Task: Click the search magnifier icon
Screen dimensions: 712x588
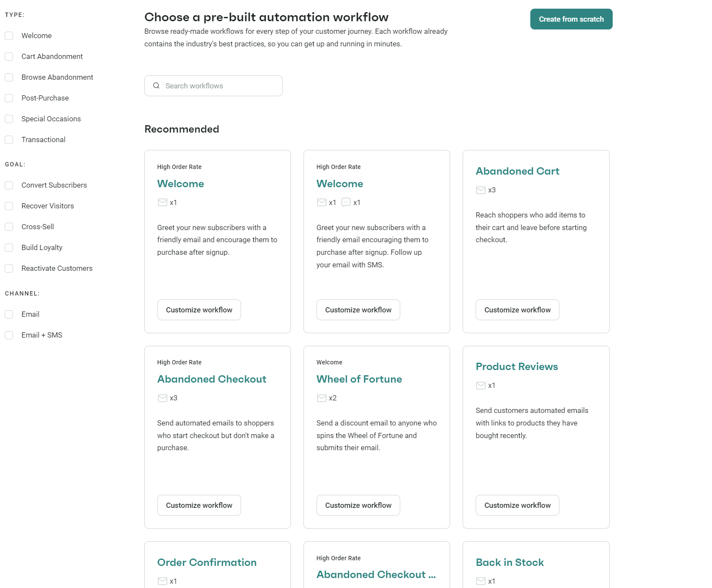Action: [156, 86]
